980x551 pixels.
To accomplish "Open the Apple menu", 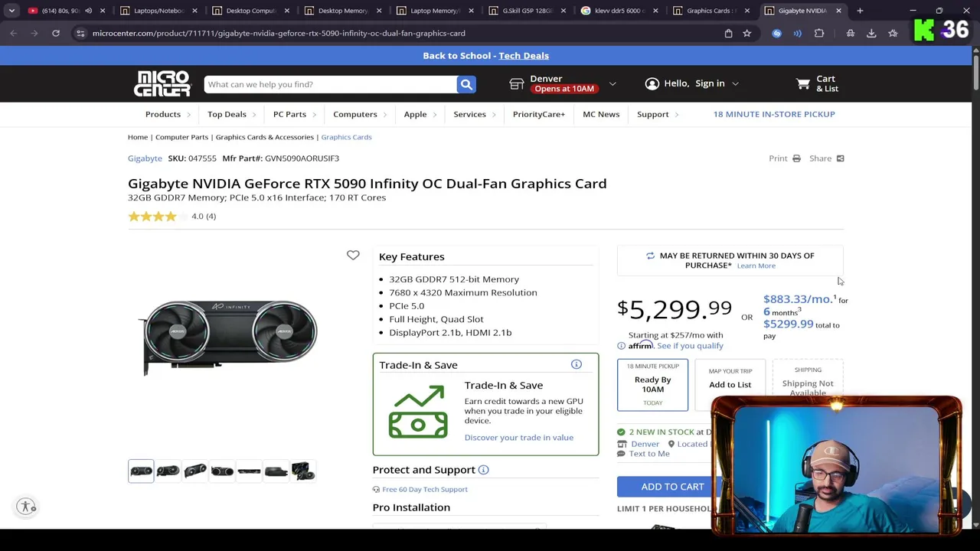I will [x=420, y=114].
